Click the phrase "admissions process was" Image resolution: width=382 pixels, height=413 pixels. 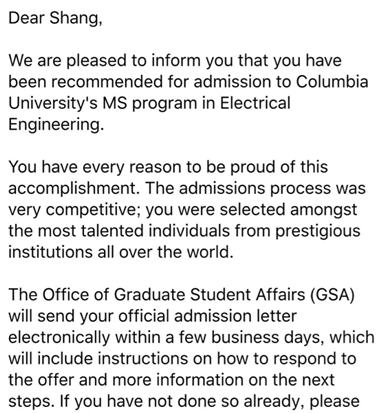(x=273, y=188)
